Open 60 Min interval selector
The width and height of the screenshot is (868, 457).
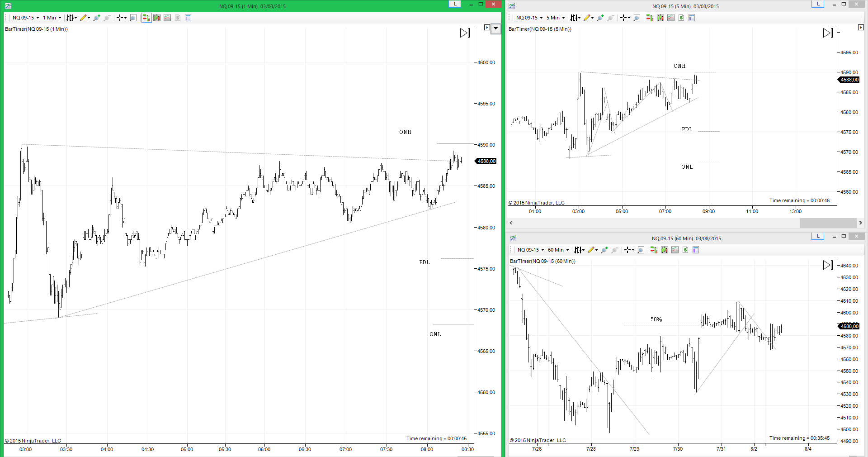tap(558, 250)
